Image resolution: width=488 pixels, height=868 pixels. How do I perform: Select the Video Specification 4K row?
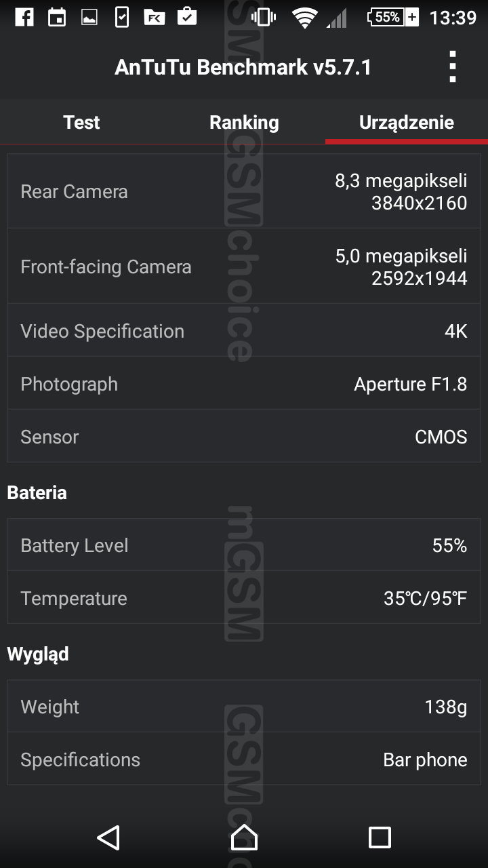tap(244, 331)
